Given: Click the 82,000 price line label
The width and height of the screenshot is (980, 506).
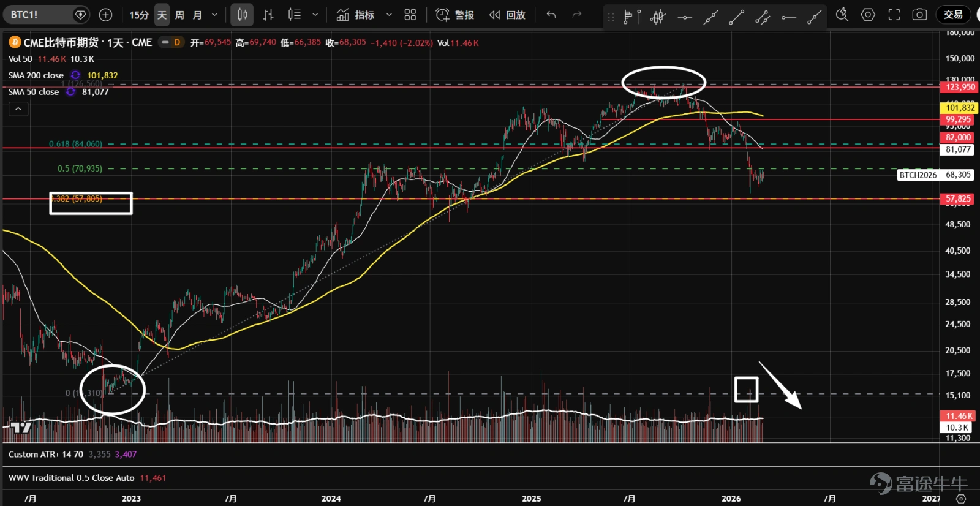Looking at the screenshot, I should point(958,137).
